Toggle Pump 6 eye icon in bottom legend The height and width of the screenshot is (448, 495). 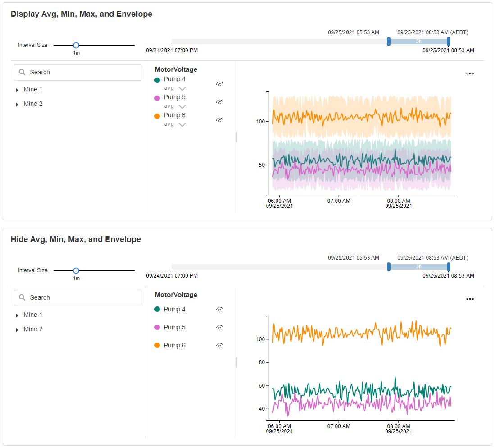coord(220,345)
